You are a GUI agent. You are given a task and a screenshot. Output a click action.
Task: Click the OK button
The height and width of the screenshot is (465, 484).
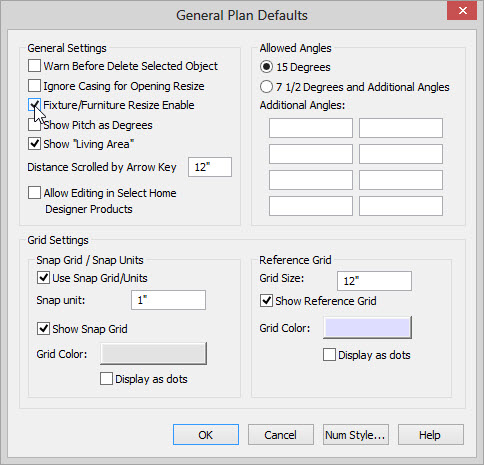click(x=206, y=435)
